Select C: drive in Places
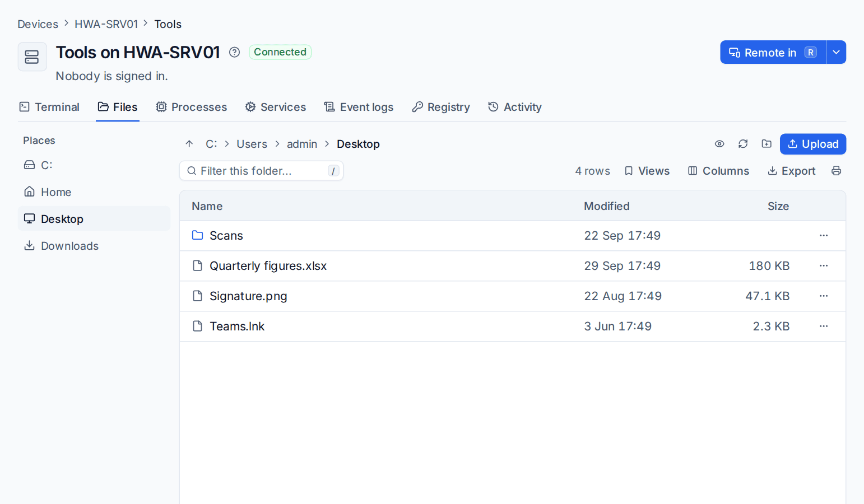864x504 pixels. coord(94,165)
